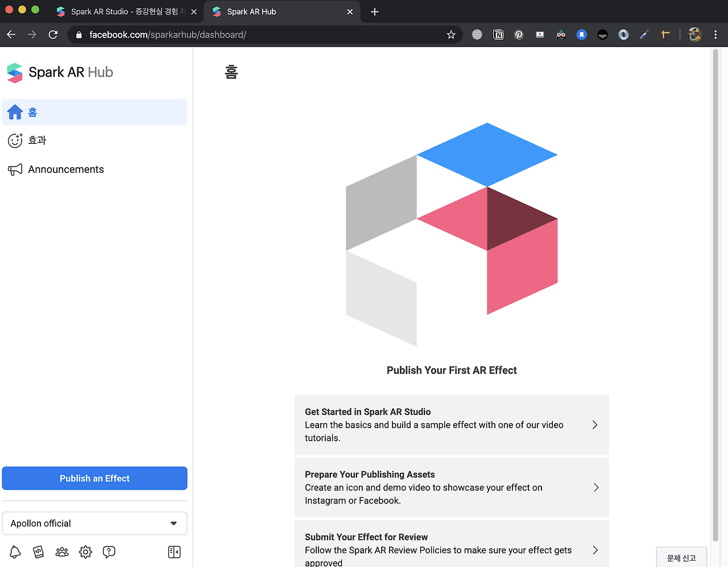Open the Notion extension icon
This screenshot has width=728, height=567.
tap(498, 35)
